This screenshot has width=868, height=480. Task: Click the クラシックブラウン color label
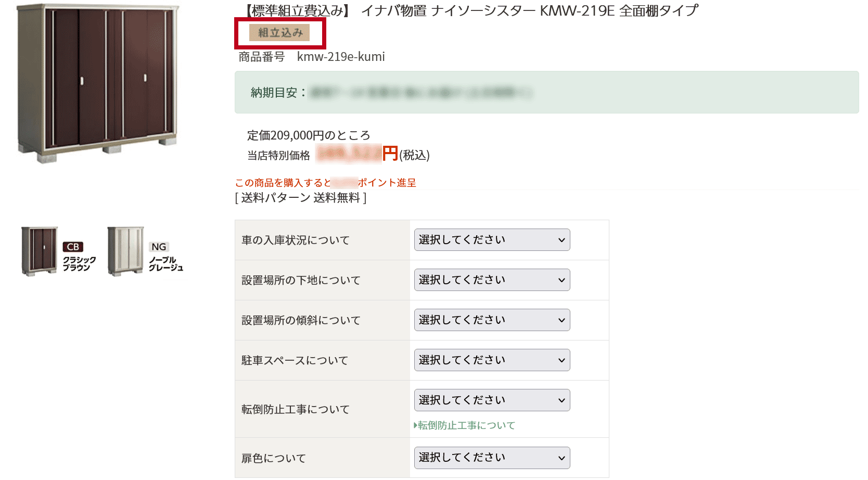(79, 263)
